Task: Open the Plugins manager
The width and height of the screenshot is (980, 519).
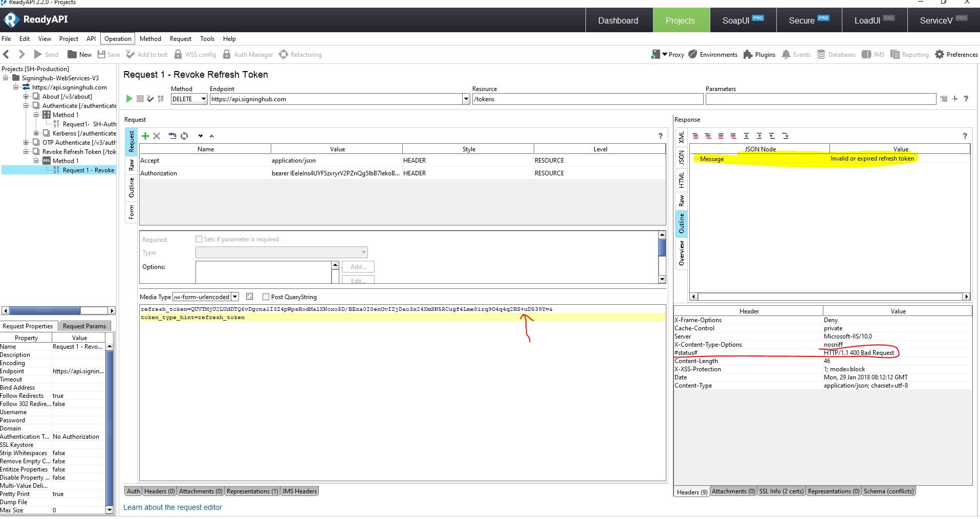Action: 759,55
